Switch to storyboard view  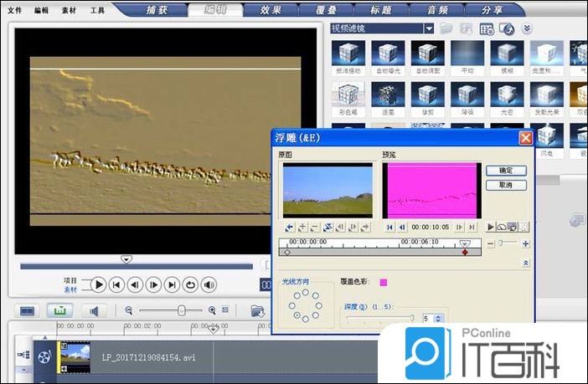[x=28, y=310]
